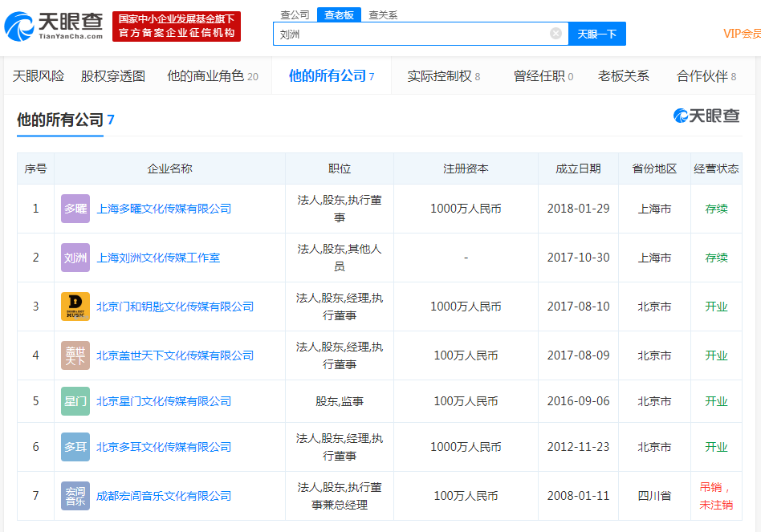Select the 他的所有公司 tab
This screenshot has height=532, width=761.
click(x=332, y=75)
